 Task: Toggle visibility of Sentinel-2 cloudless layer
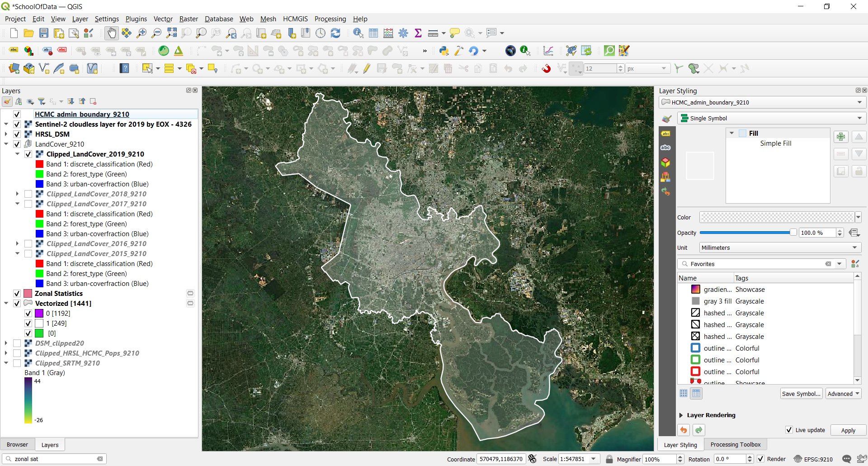(x=17, y=124)
